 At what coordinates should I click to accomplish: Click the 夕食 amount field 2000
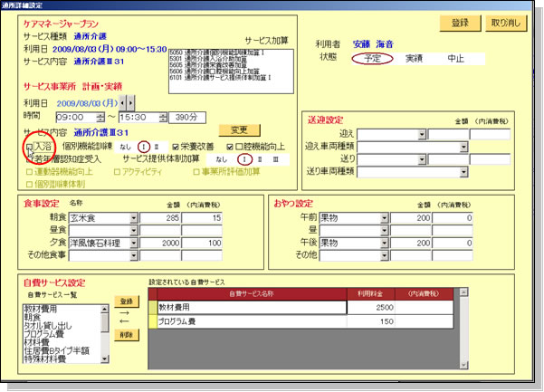[160, 244]
